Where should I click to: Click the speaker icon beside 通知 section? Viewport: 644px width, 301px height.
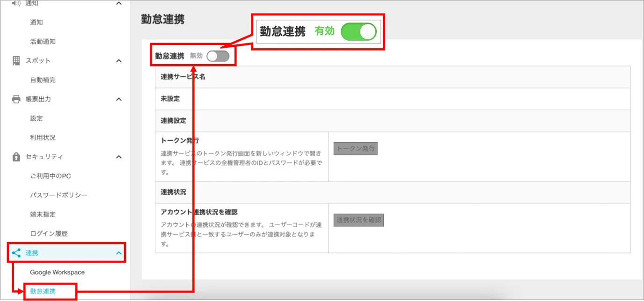(x=16, y=3)
